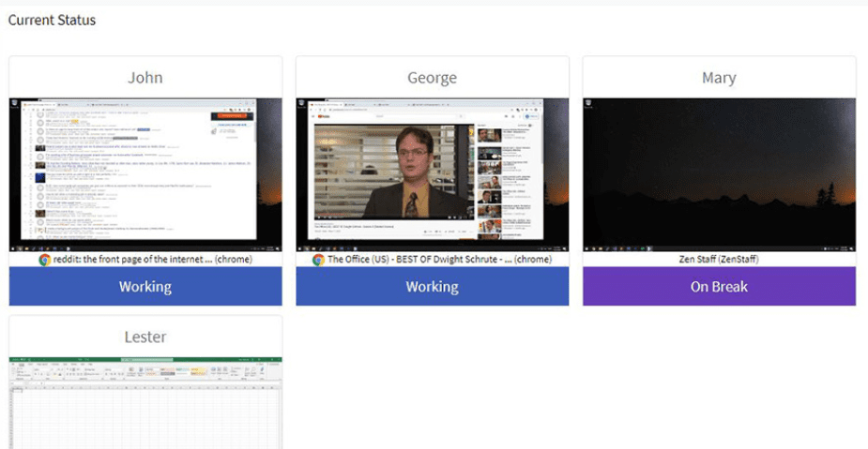Select the Mary card header
868x449 pixels.
point(719,78)
